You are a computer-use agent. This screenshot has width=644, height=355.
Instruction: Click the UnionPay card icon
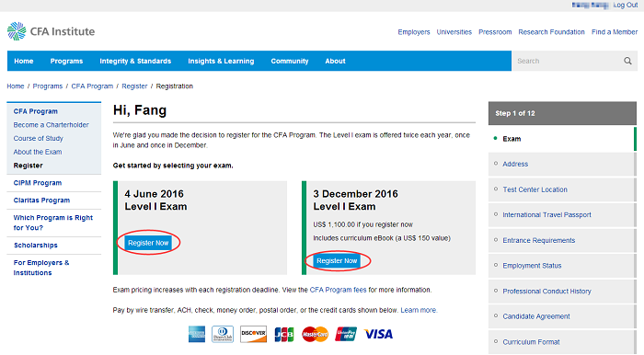point(346,334)
